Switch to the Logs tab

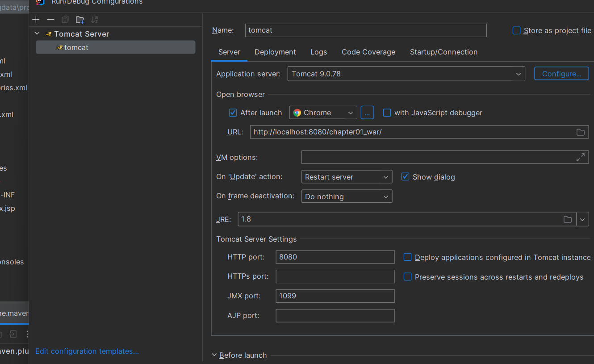(319, 52)
